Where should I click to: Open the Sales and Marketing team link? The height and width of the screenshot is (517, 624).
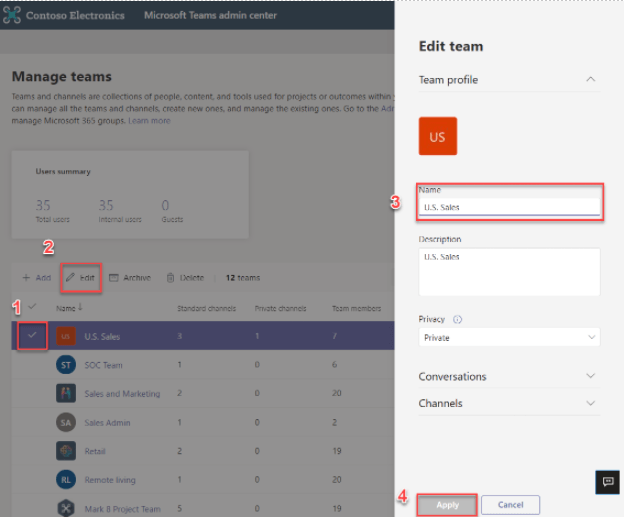(x=122, y=394)
